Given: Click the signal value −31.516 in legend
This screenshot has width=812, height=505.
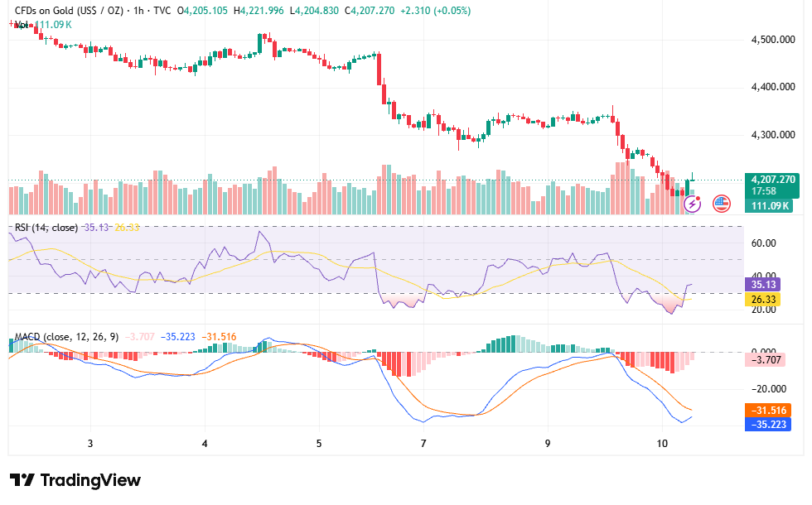Looking at the screenshot, I should point(219,337).
